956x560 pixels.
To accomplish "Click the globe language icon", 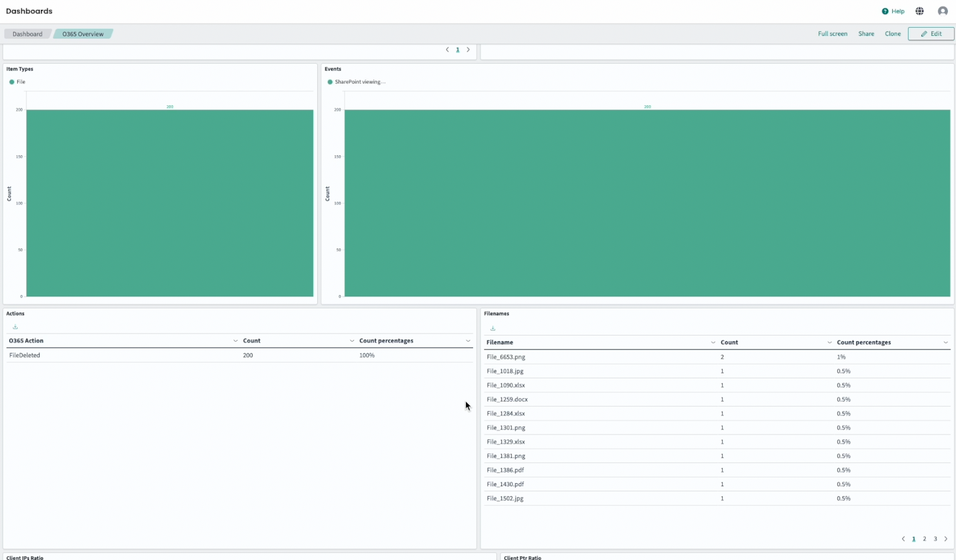I will (x=919, y=11).
